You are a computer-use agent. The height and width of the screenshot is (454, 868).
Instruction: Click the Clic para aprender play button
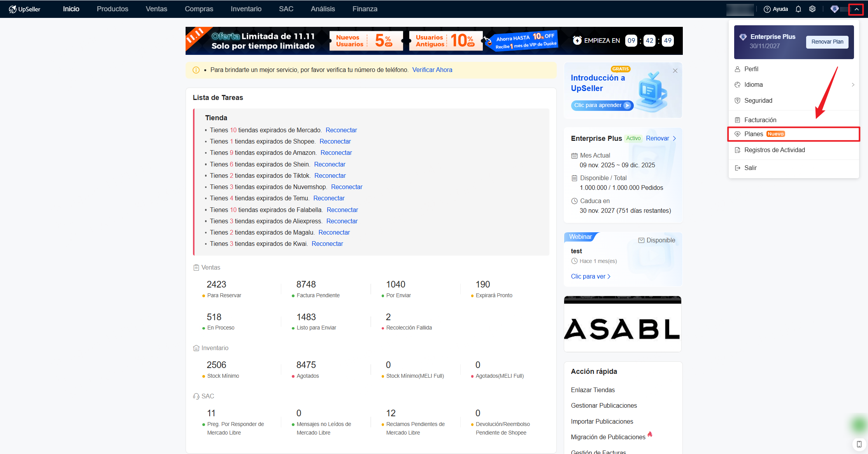[627, 105]
